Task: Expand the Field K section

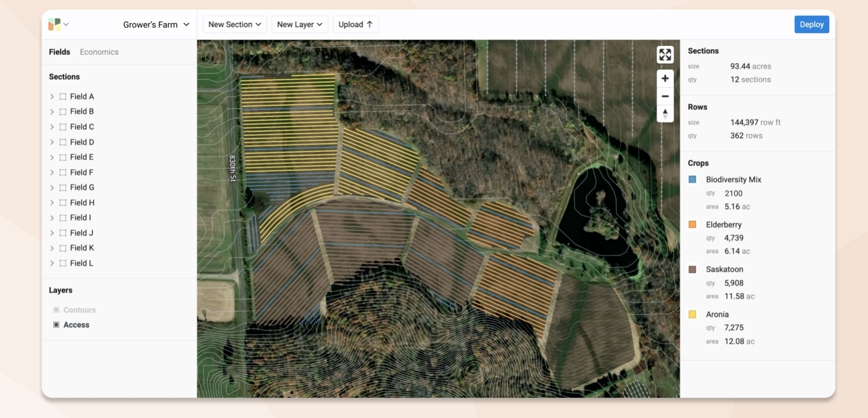Action: click(52, 248)
